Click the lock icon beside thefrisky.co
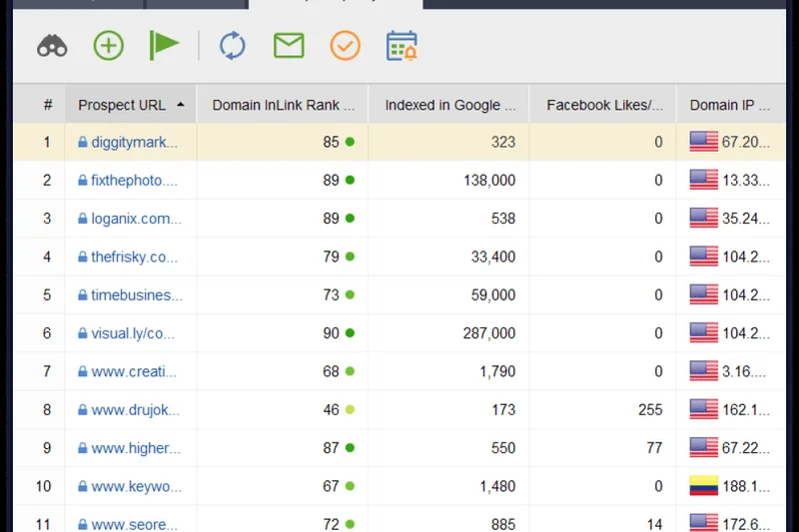Image resolution: width=799 pixels, height=532 pixels. (83, 257)
